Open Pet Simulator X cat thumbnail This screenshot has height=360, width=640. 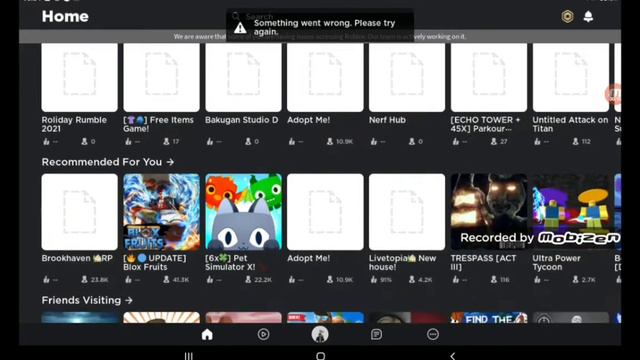click(243, 212)
